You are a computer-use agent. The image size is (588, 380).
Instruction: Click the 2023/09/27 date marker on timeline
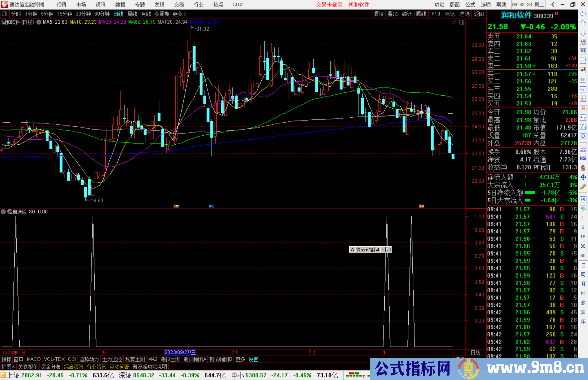tap(180, 352)
